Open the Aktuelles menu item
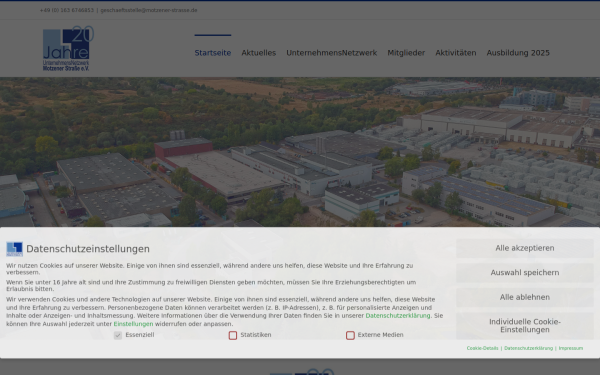Screen dimensions: 600x375 click(x=259, y=53)
